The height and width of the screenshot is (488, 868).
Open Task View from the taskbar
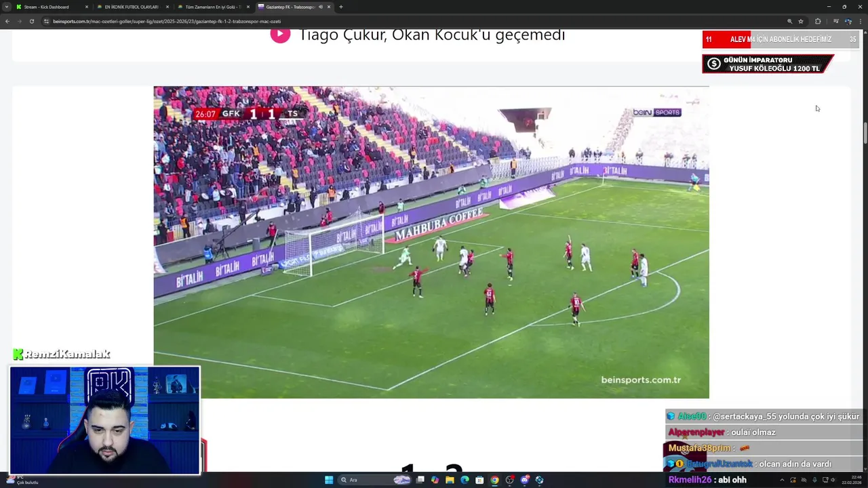420,480
